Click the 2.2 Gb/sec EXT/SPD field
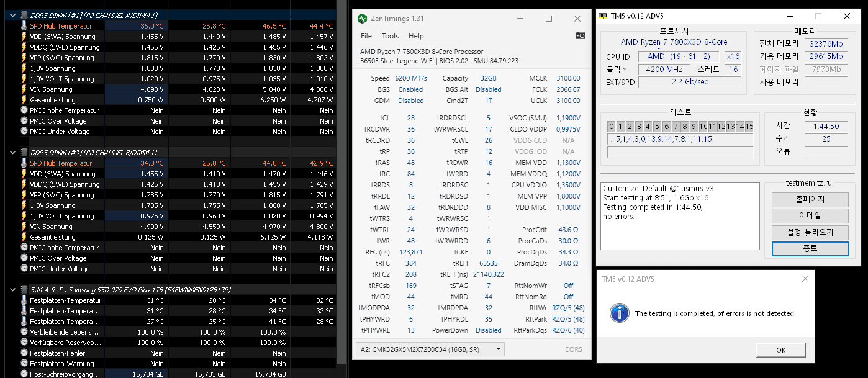This screenshot has height=378, width=868. (689, 82)
